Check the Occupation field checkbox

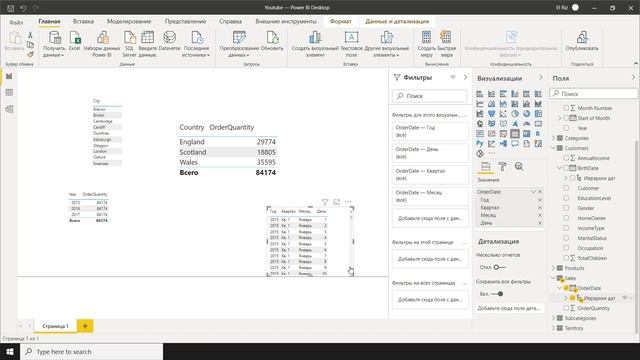click(566, 248)
